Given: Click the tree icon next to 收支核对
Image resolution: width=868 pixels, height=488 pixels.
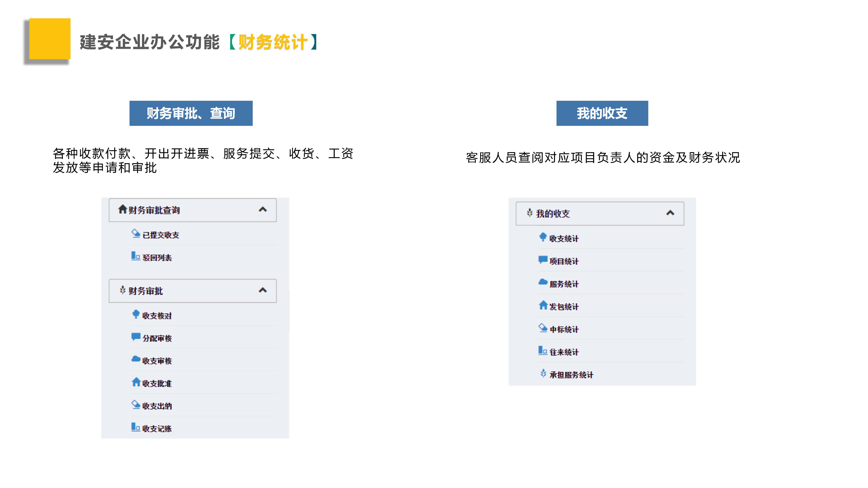Looking at the screenshot, I should point(136,314).
